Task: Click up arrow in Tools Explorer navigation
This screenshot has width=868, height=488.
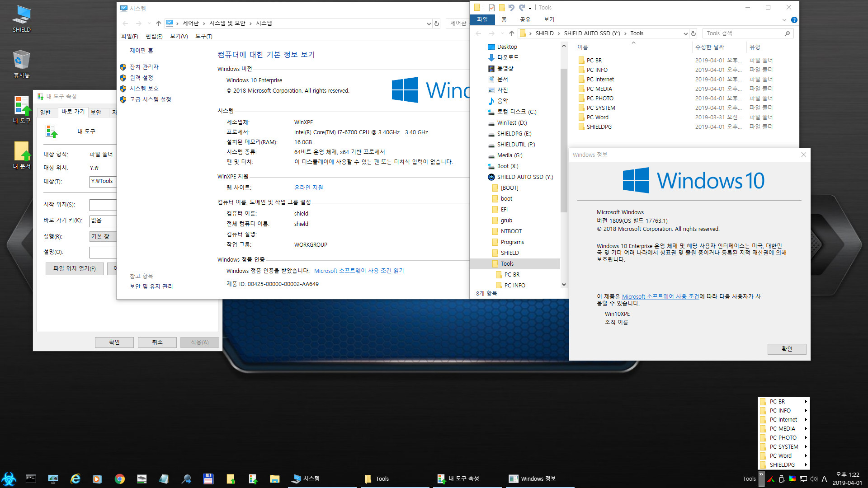Action: pyautogui.click(x=511, y=33)
